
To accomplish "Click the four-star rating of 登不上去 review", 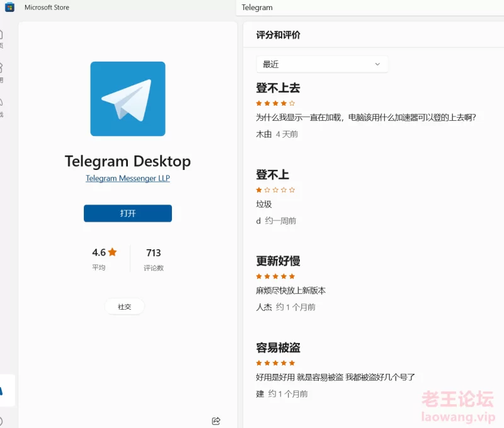I will 275,103.
